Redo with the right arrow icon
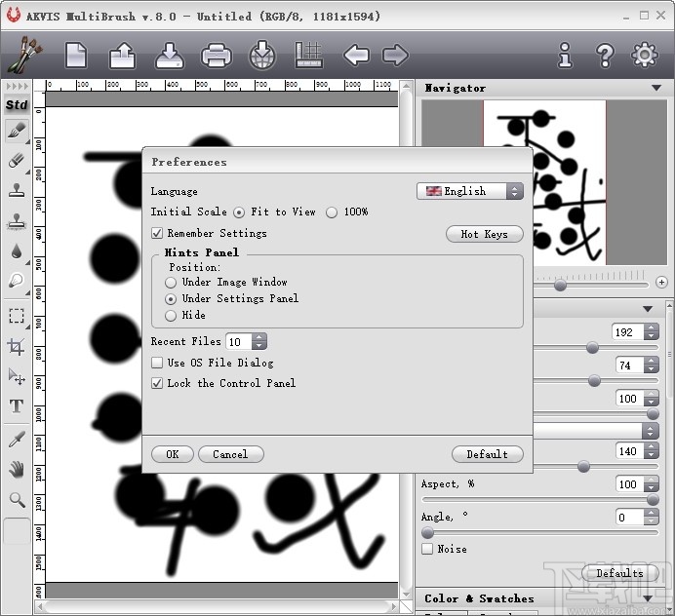The width and height of the screenshot is (675, 616). coord(395,55)
